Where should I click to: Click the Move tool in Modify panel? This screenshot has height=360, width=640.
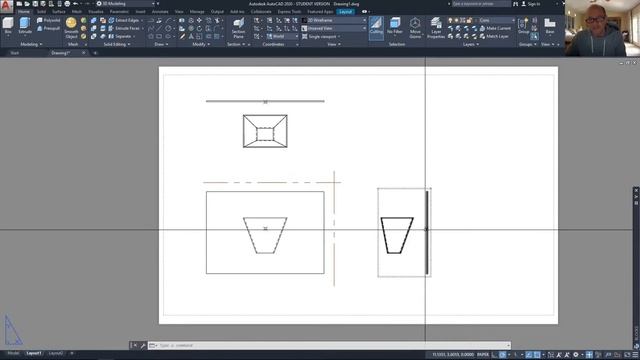pos(199,20)
